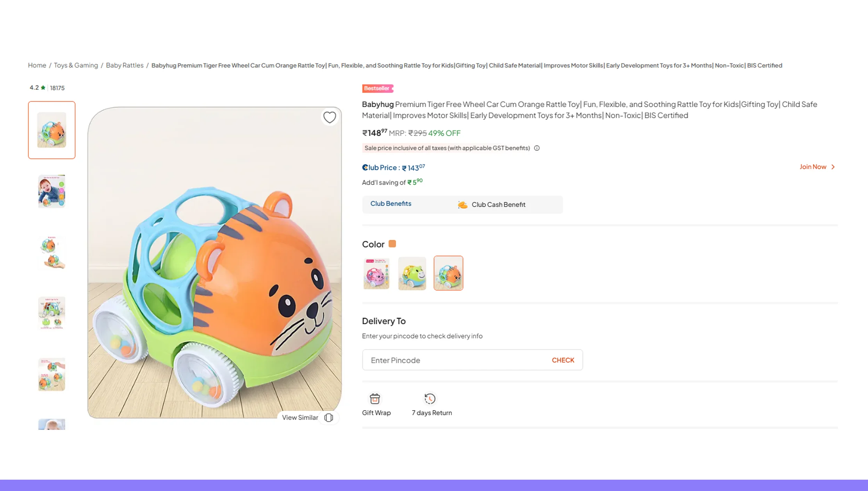The width and height of the screenshot is (868, 491).
Task: Expand Join Now club arrow
Action: tap(833, 167)
